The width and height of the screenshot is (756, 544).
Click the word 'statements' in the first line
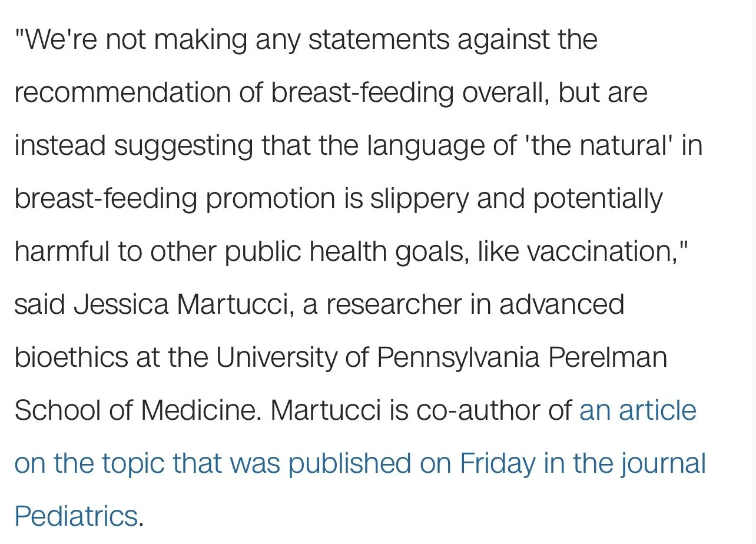point(378,40)
